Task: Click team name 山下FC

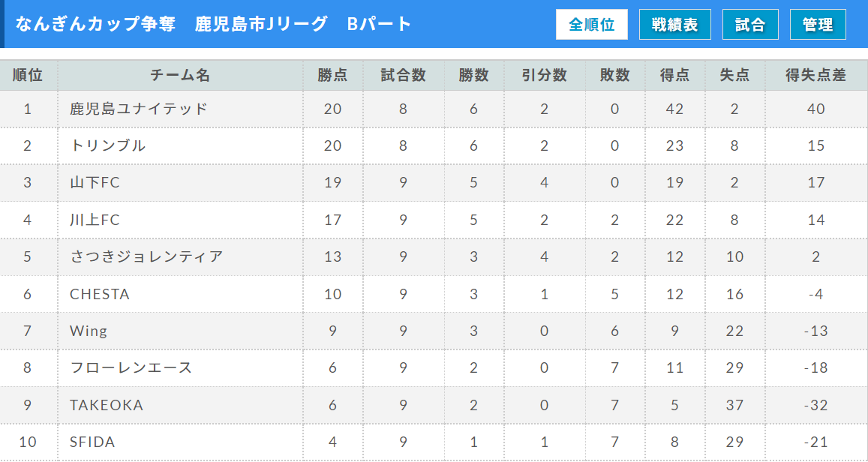Action: pos(95,182)
